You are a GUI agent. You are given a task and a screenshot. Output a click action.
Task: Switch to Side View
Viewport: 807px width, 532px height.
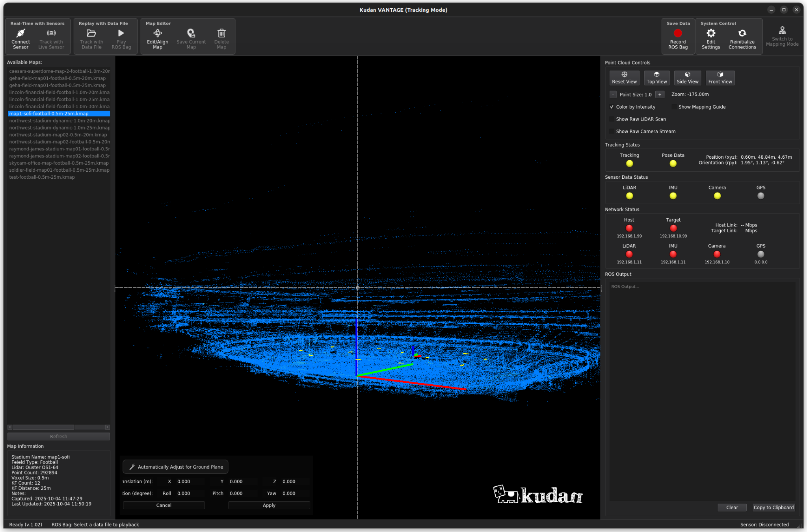tap(687, 78)
